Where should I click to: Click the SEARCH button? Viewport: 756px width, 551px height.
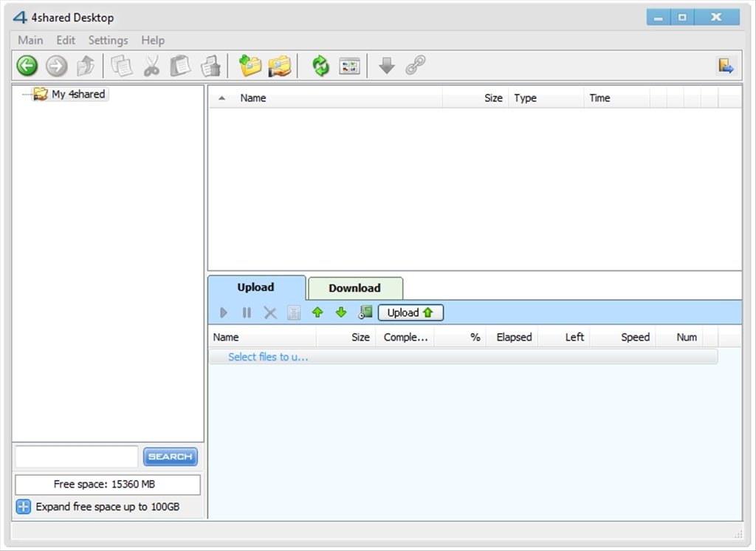tap(171, 456)
